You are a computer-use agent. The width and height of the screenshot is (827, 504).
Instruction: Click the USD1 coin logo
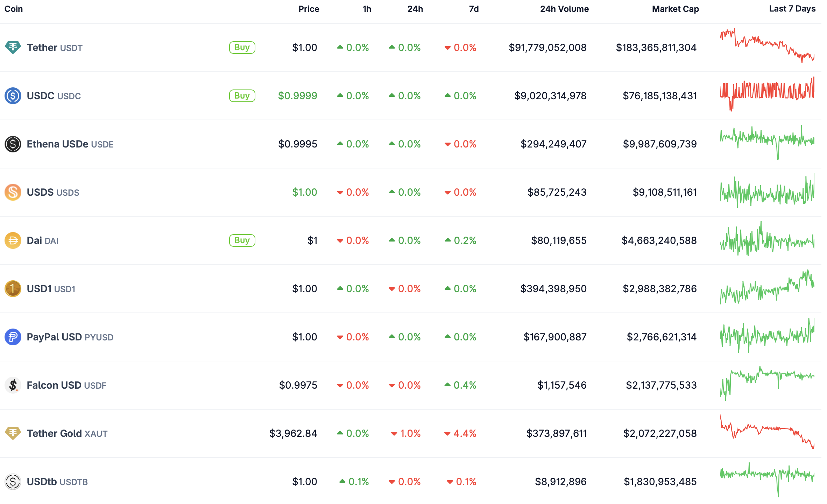pyautogui.click(x=13, y=289)
